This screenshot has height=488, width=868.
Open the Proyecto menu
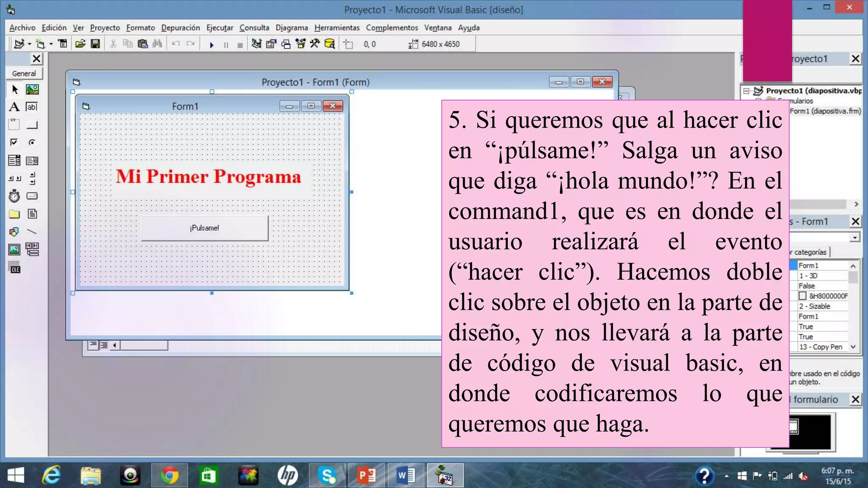pos(105,28)
